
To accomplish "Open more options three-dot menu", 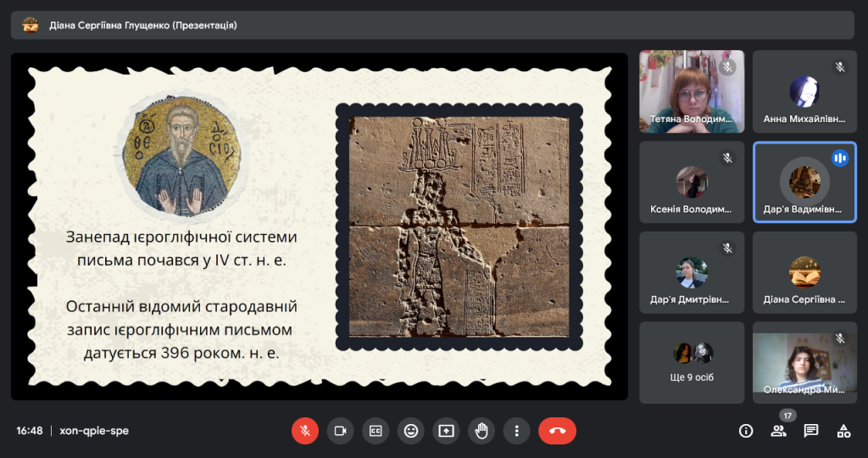I will pos(516,431).
